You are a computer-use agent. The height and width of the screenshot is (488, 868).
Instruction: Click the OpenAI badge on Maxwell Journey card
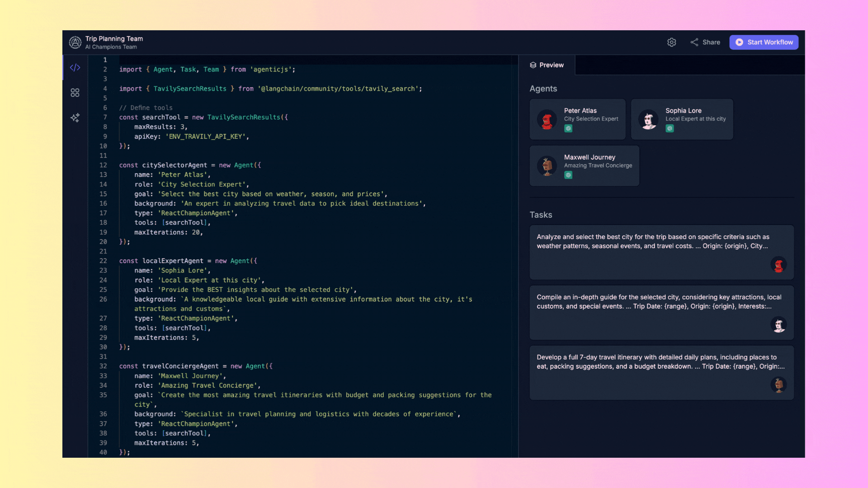(x=568, y=175)
